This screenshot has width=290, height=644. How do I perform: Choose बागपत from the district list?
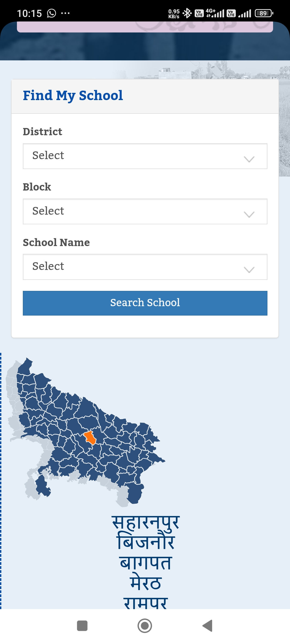tap(146, 562)
